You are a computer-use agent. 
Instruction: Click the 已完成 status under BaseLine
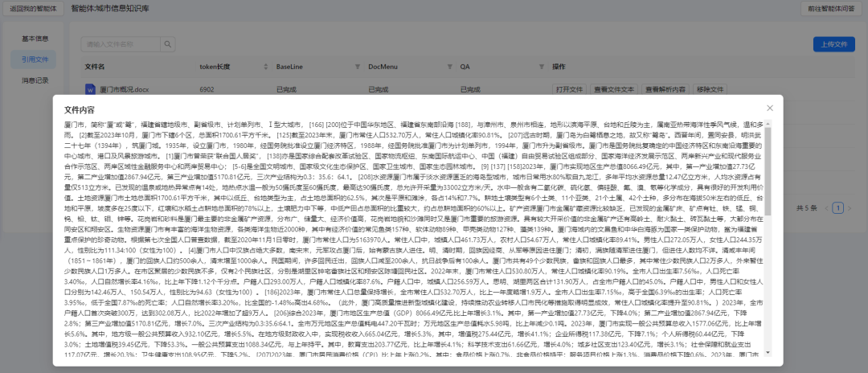[287, 89]
